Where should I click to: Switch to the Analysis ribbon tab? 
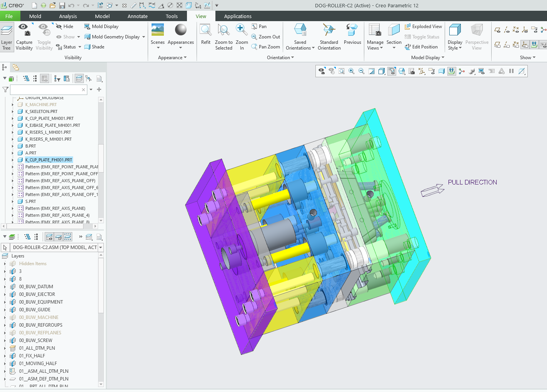(x=68, y=16)
